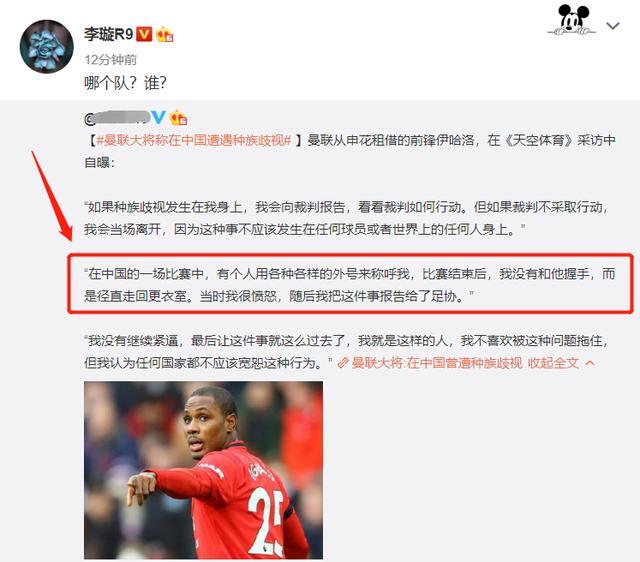Click the Mickey Mouse sticker at top right
Screen dimensions: 640x562
click(x=572, y=20)
